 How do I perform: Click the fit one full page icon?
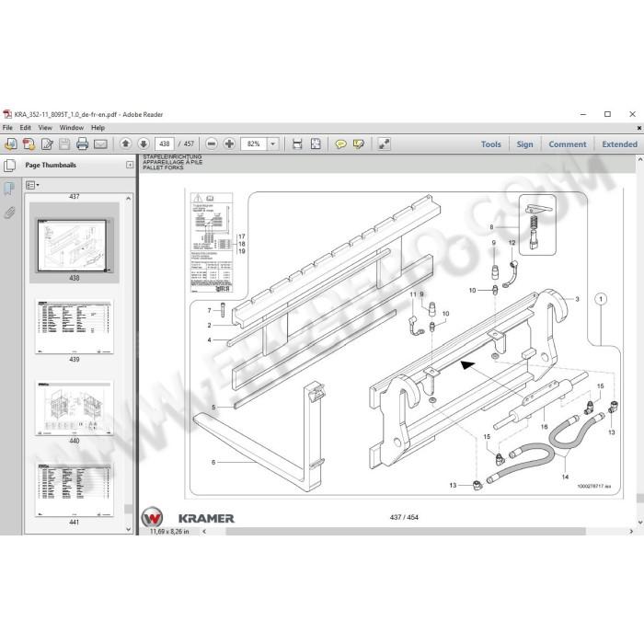click(316, 144)
